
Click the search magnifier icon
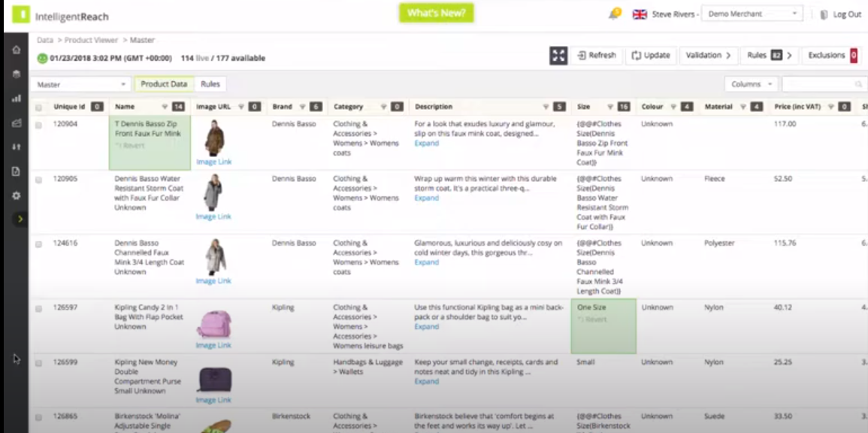[858, 84]
